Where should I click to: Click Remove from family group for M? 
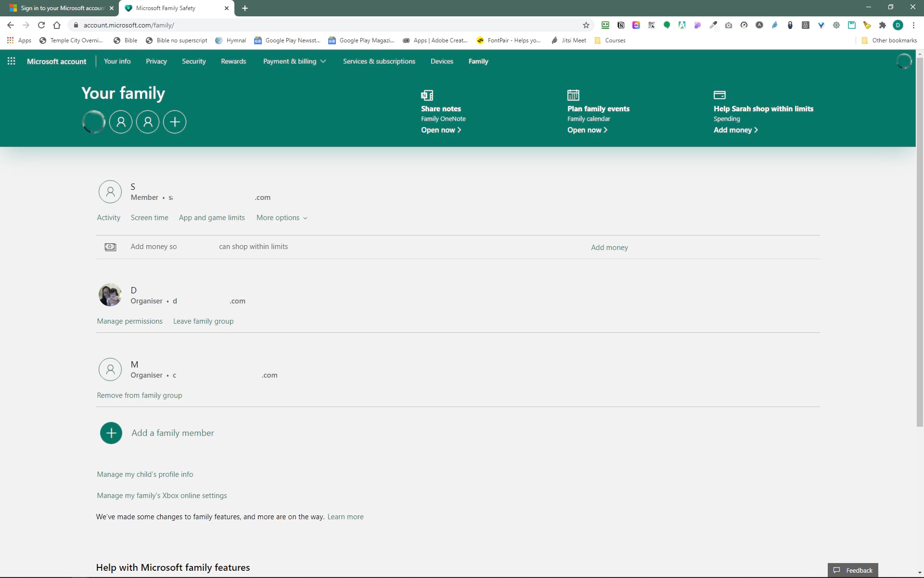[139, 395]
